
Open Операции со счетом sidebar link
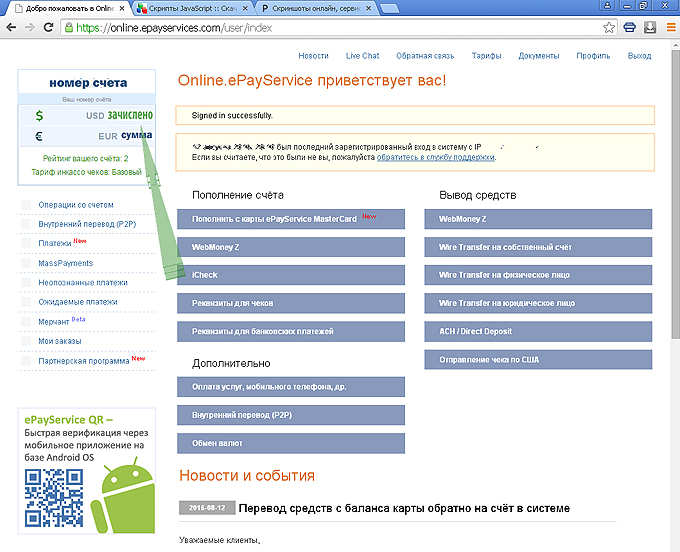(76, 205)
